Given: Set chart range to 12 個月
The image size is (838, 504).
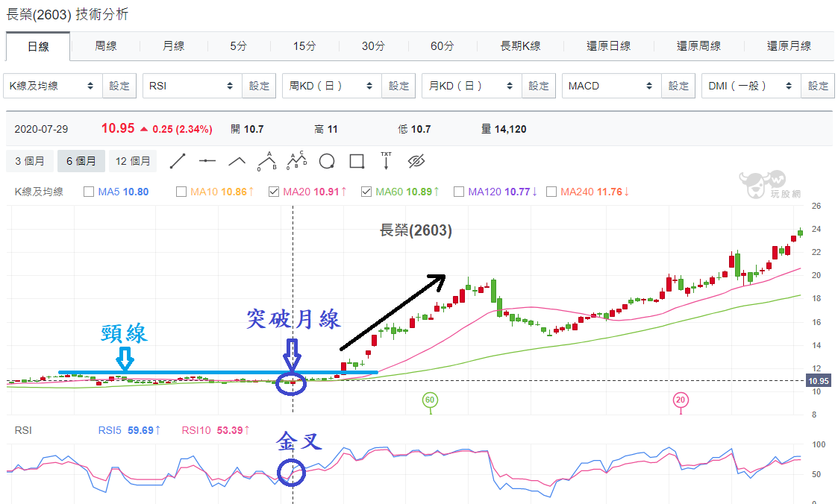Looking at the screenshot, I should (x=133, y=161).
